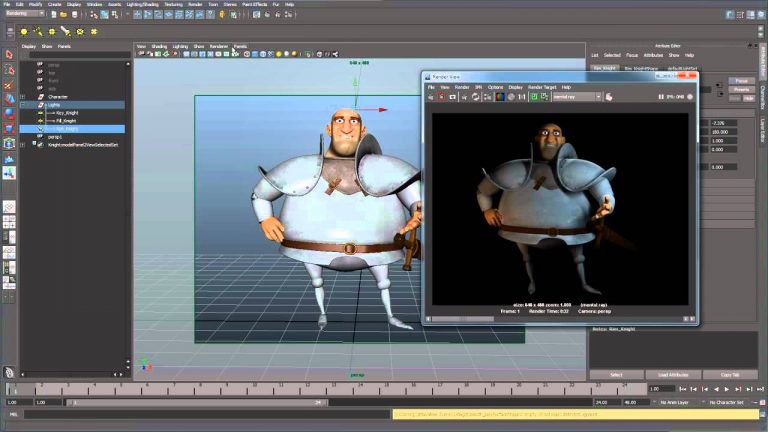Open the No Character Set dropdown

pyautogui.click(x=727, y=403)
